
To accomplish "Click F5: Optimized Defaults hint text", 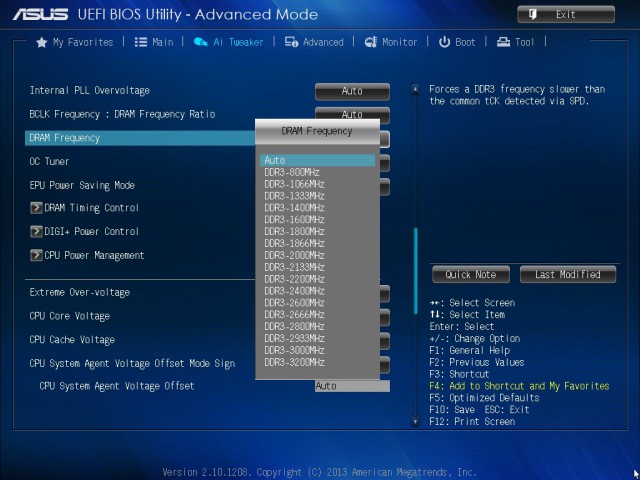I will click(484, 398).
